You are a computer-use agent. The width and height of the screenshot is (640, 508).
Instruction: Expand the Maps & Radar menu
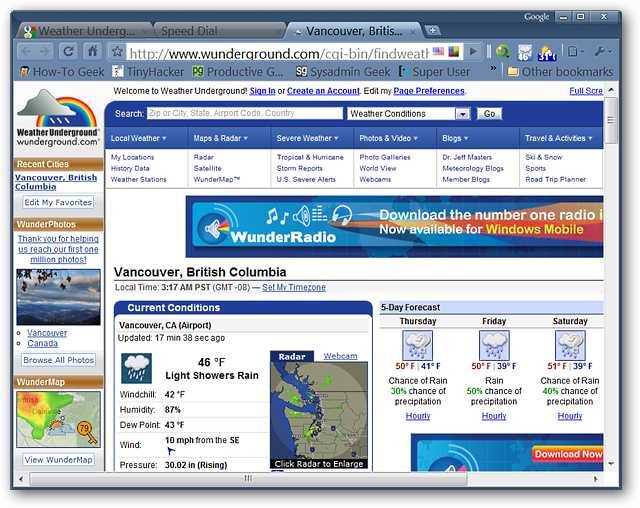click(221, 138)
